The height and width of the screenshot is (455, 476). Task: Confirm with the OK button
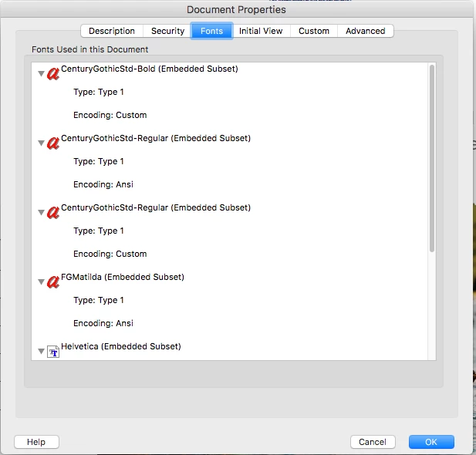coord(431,442)
